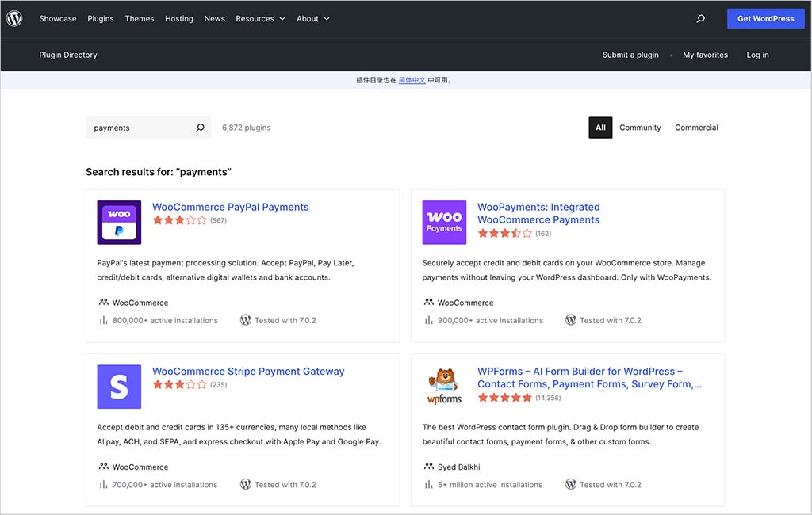Viewport: 812px width, 515px height.
Task: Click author icon beside Syed Balkhi
Action: pyautogui.click(x=429, y=467)
